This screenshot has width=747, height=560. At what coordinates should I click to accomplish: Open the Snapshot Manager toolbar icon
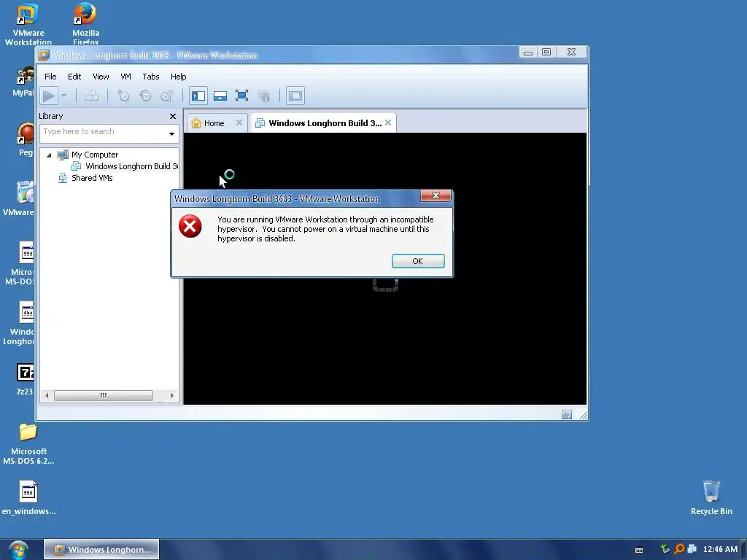coord(166,96)
